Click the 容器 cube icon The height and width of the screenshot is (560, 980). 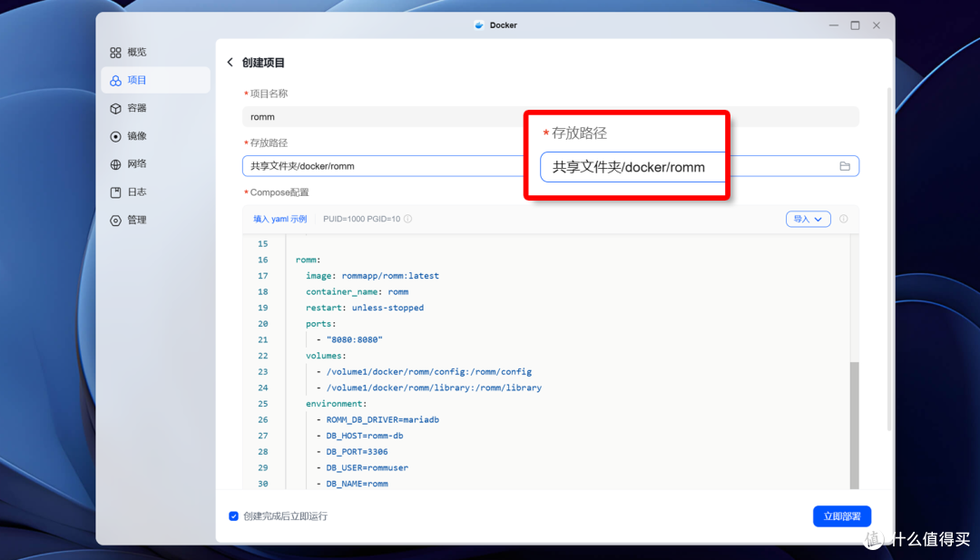(x=115, y=108)
